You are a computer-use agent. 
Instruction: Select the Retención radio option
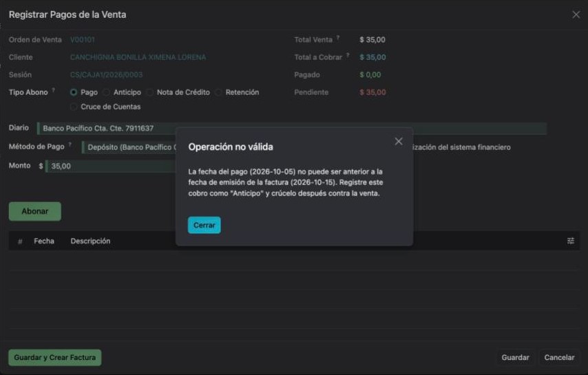(x=219, y=92)
